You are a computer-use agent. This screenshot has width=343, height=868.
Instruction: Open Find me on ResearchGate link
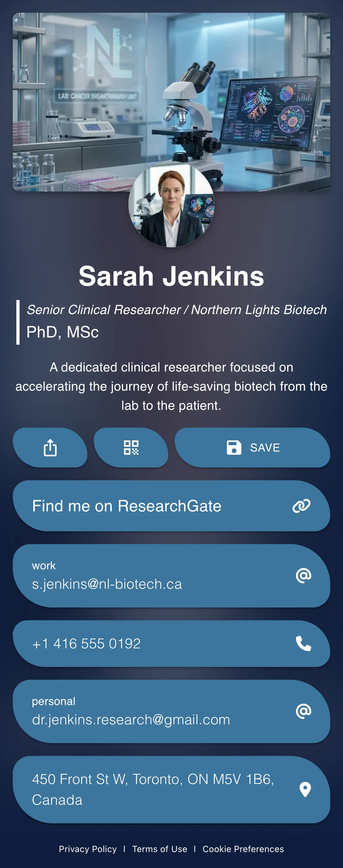pos(127,506)
